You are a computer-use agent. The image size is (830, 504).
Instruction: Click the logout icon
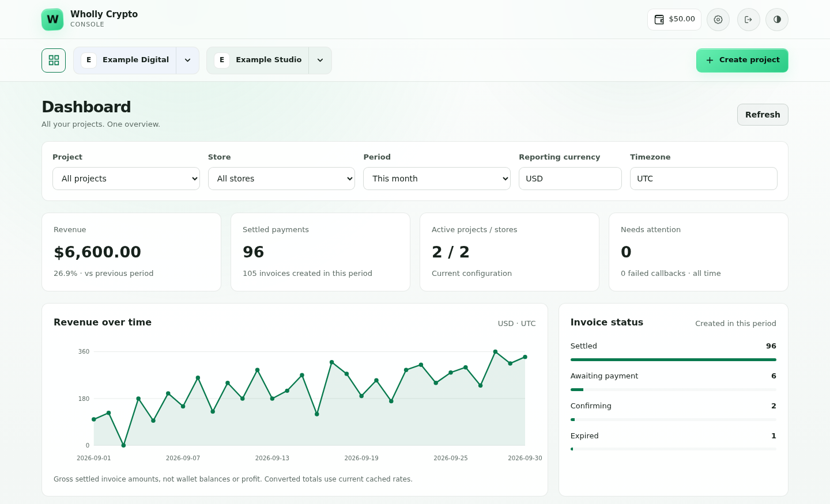(749, 20)
